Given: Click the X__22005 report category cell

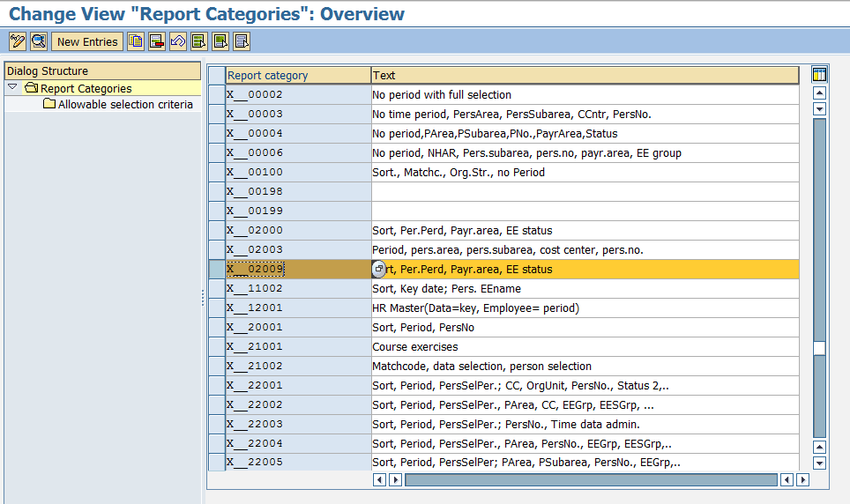Looking at the screenshot, I should pyautogui.click(x=298, y=462).
